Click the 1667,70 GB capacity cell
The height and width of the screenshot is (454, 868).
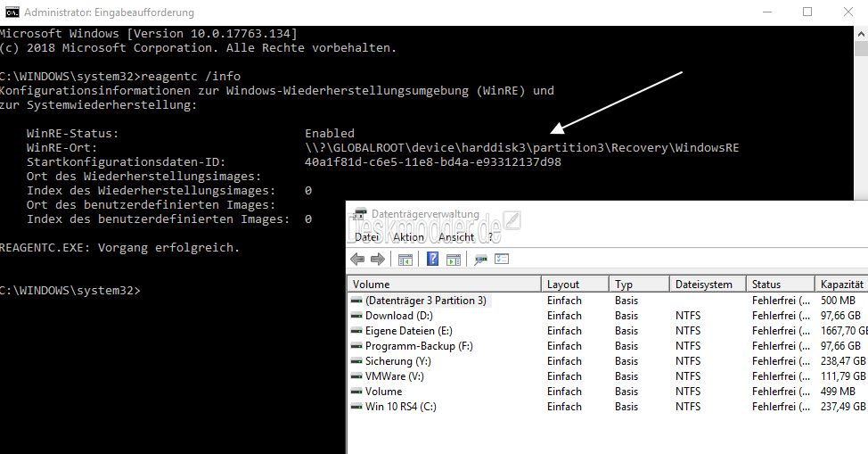point(844,330)
